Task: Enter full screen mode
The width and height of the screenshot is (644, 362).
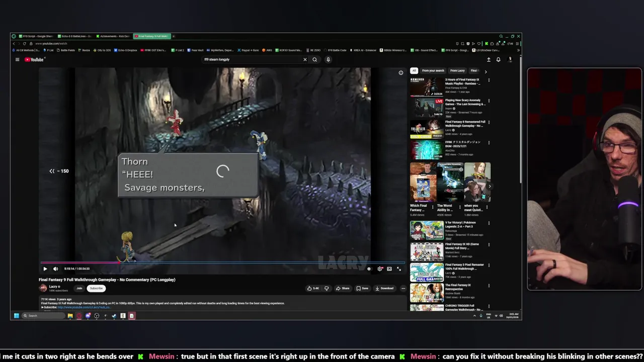Action: 399,268
